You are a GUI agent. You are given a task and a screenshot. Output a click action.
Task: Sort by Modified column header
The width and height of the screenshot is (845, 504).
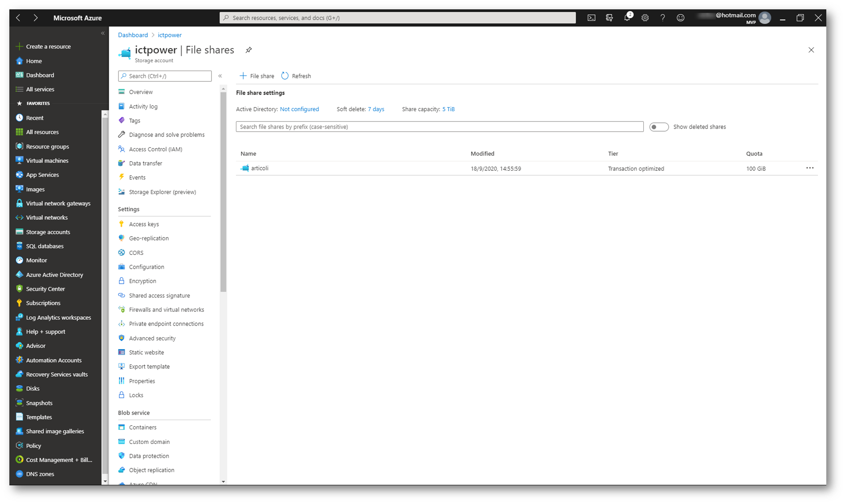point(483,153)
